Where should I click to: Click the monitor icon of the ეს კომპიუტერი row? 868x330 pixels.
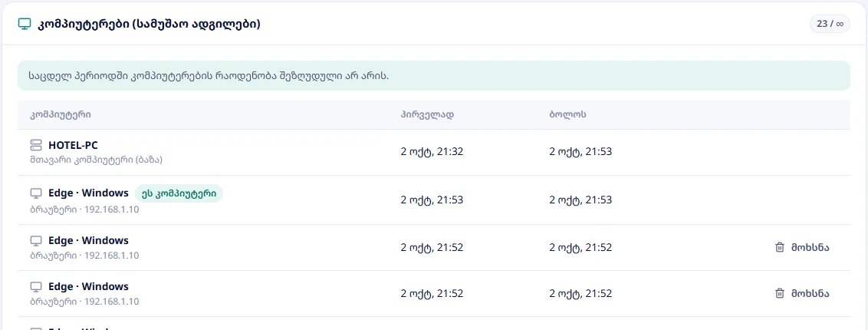(36, 193)
